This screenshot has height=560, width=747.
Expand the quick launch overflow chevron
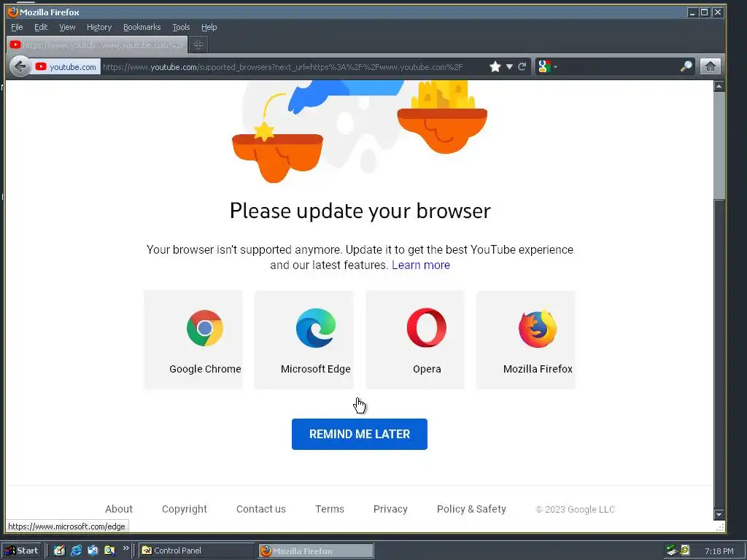click(125, 548)
